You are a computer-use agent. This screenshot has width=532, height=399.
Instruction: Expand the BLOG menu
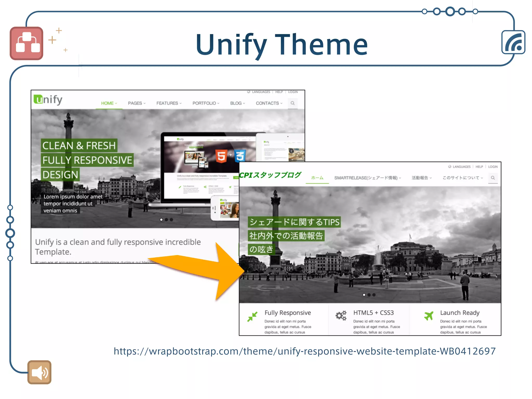(x=237, y=103)
